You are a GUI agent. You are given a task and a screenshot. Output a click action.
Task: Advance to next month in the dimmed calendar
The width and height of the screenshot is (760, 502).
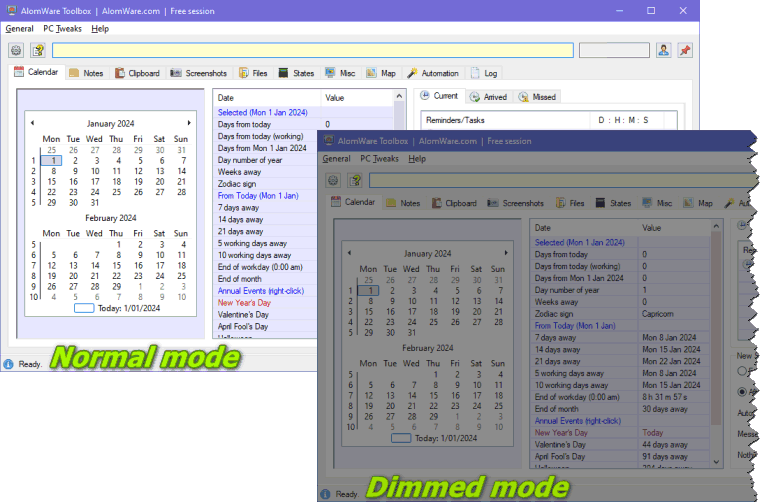506,253
